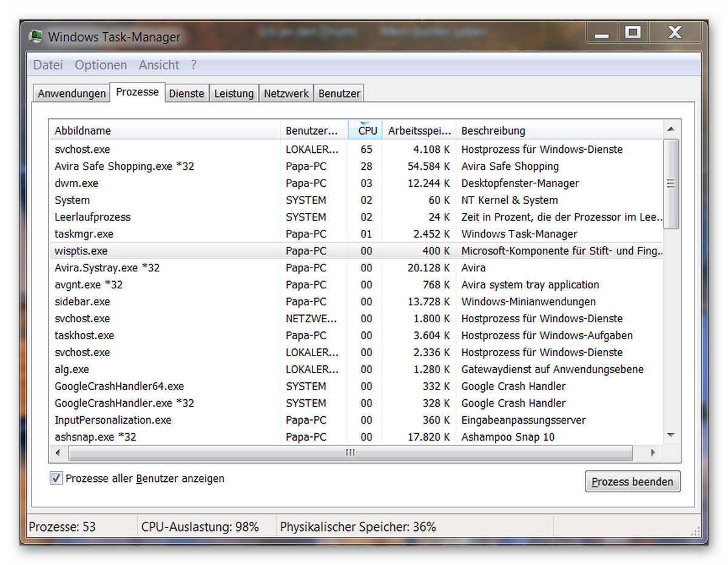Click the 'Windows-Minianwendungen' description
The image size is (728, 565).
[528, 302]
